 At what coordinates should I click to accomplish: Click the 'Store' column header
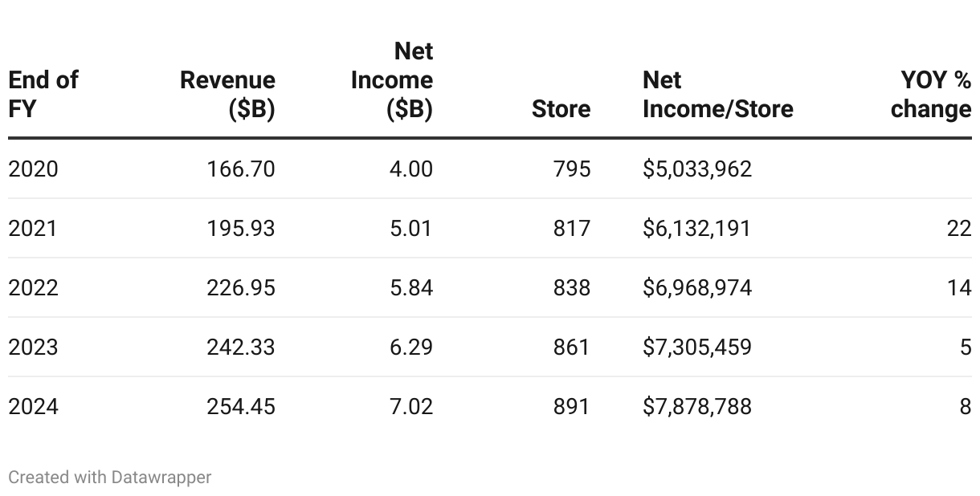click(x=561, y=108)
